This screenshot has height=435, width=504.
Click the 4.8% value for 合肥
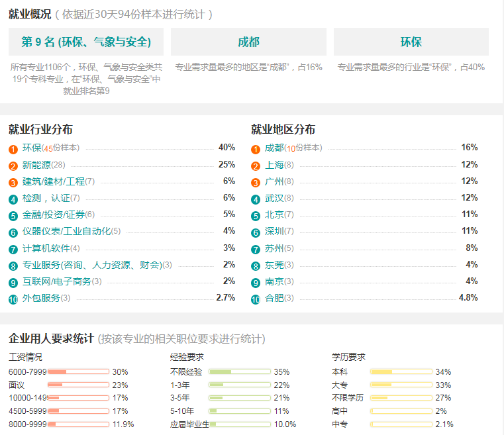pos(468,297)
